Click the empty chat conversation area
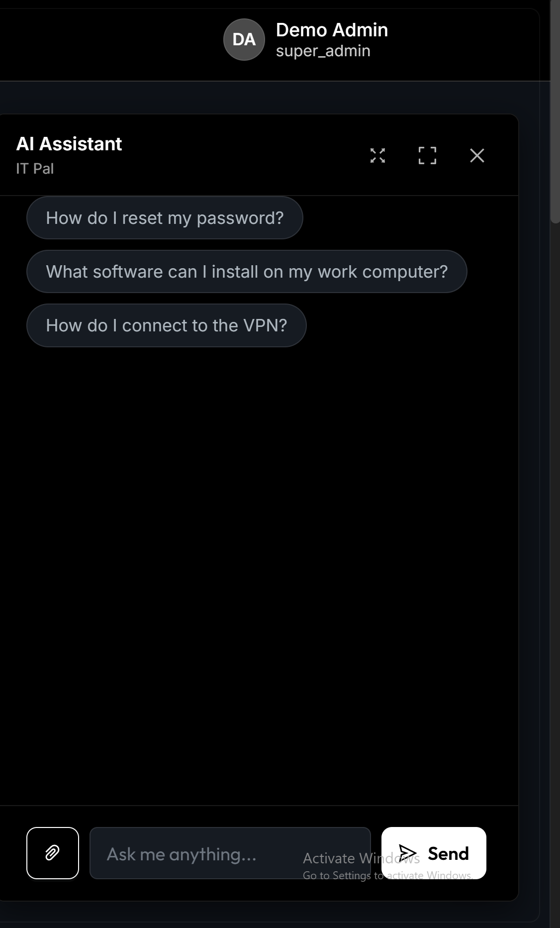Viewport: 560px width, 928px height. (x=259, y=572)
